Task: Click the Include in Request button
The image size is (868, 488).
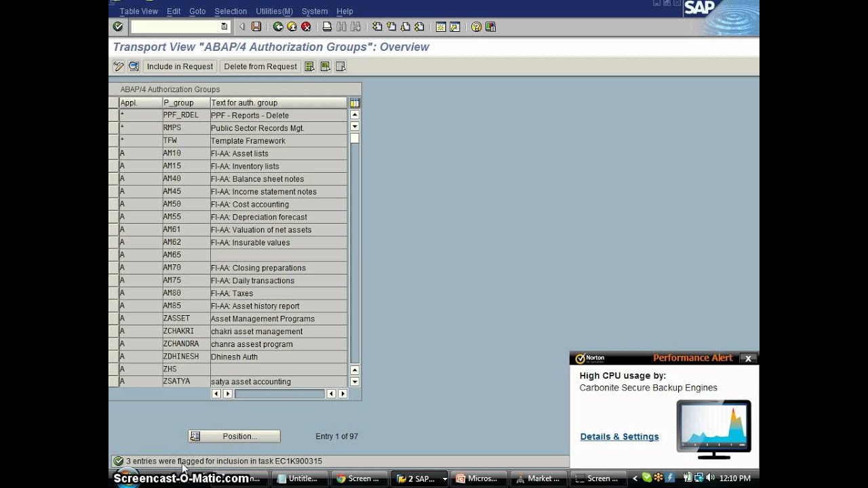Action: 180,66
